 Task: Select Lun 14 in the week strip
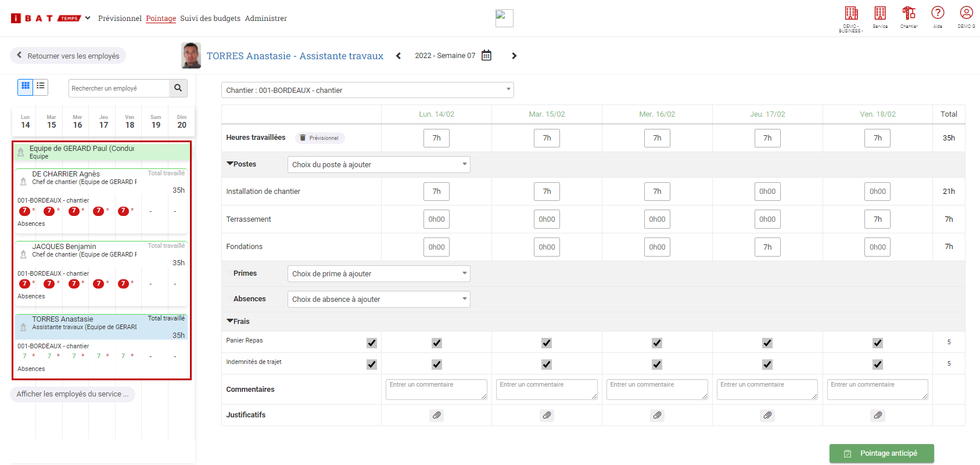pyautogui.click(x=25, y=121)
